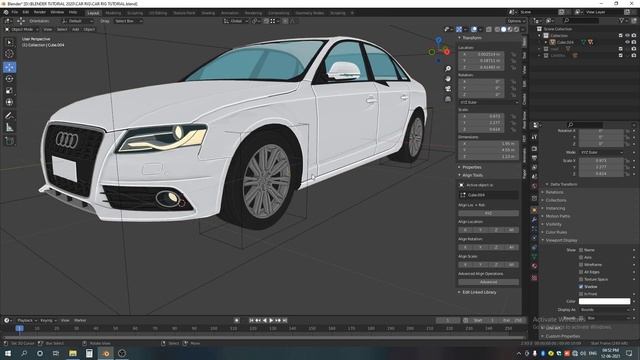Select the Measure tool

9,128
